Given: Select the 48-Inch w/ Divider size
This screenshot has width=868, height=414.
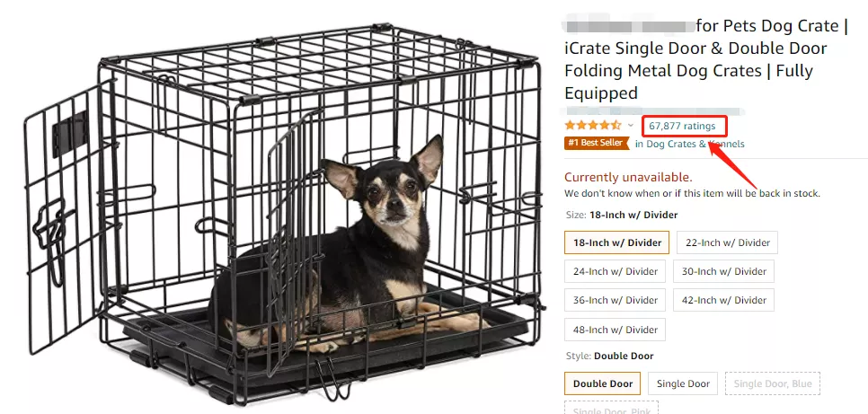Looking at the screenshot, I should pos(616,330).
